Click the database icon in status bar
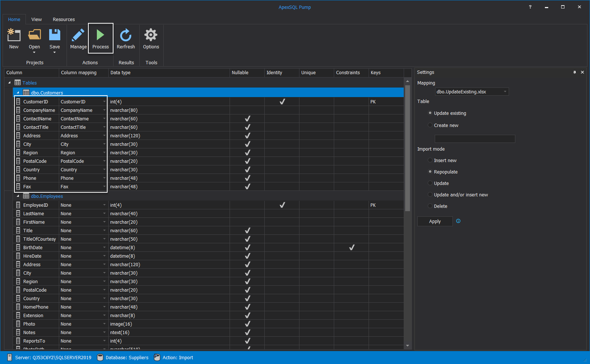The height and width of the screenshot is (364, 590). click(x=100, y=357)
